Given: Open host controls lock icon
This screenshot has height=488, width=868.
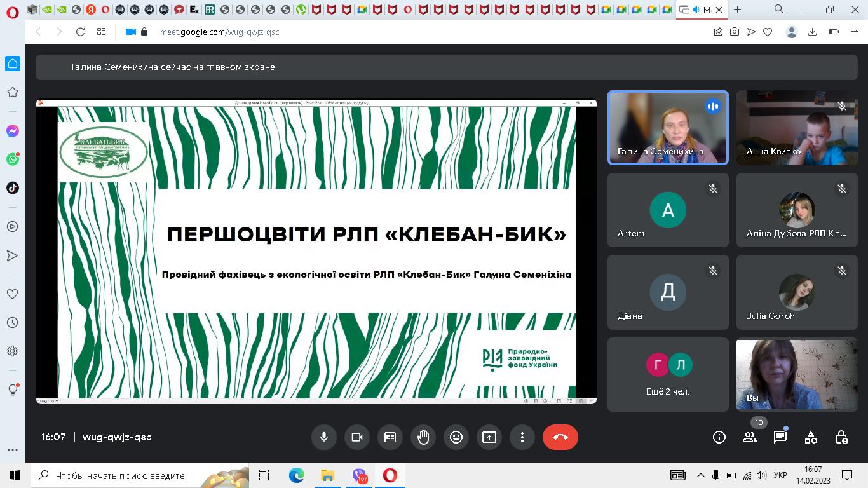Looking at the screenshot, I should click(x=841, y=437).
